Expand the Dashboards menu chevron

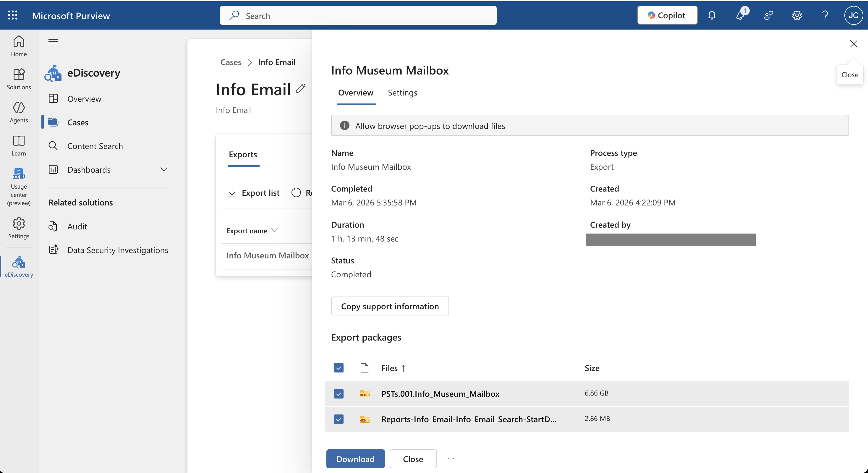pos(164,169)
